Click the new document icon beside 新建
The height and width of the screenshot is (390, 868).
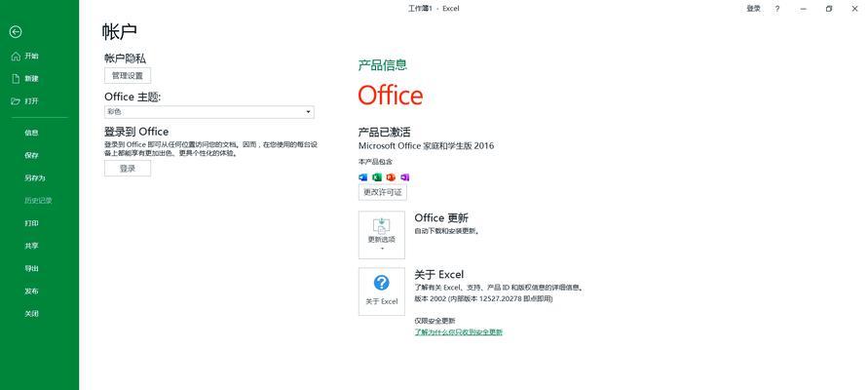(16, 79)
